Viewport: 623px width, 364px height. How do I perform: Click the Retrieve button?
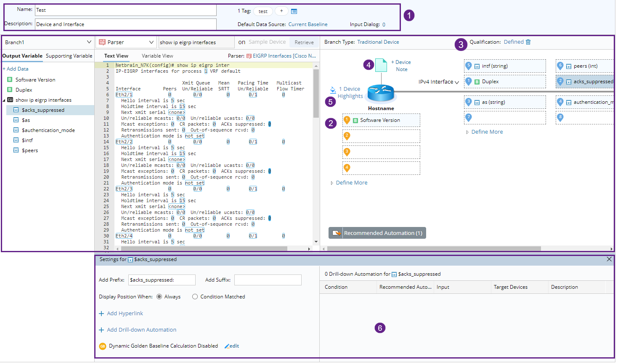304,42
